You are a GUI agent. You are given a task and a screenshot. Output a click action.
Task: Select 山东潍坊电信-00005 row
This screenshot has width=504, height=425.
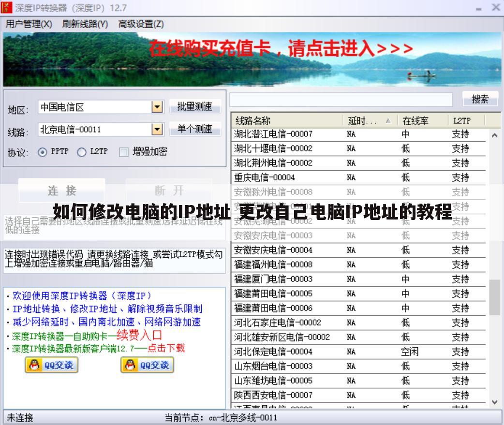(358, 381)
